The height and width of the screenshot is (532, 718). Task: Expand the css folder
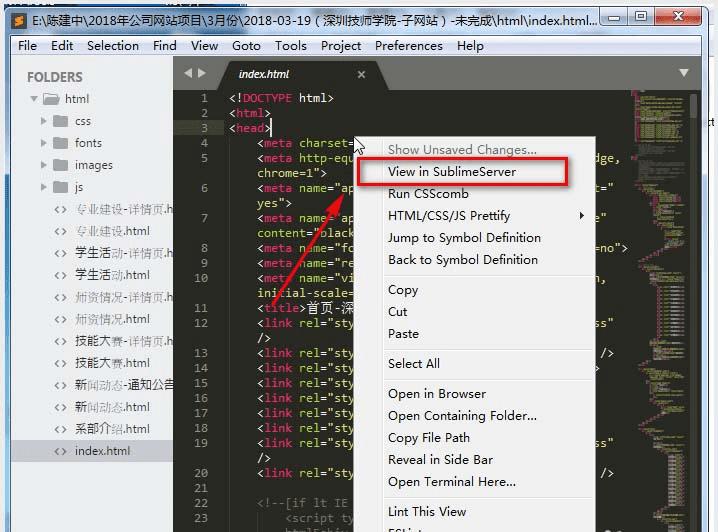[44, 121]
